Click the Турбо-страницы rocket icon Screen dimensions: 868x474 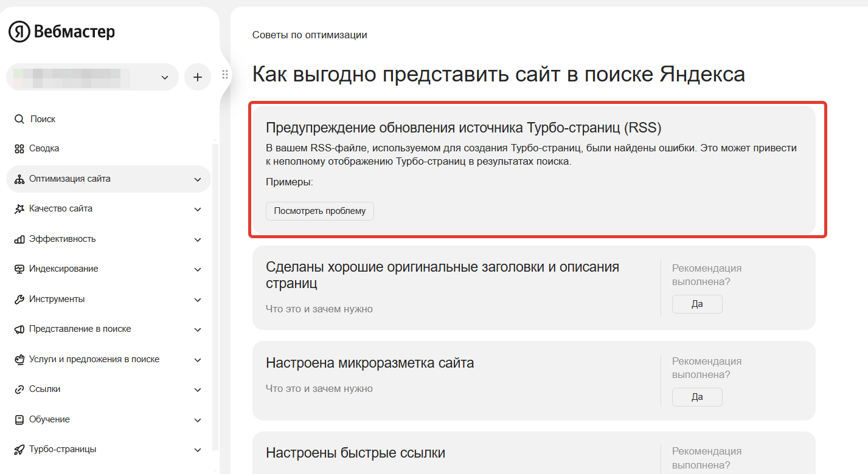(19, 450)
